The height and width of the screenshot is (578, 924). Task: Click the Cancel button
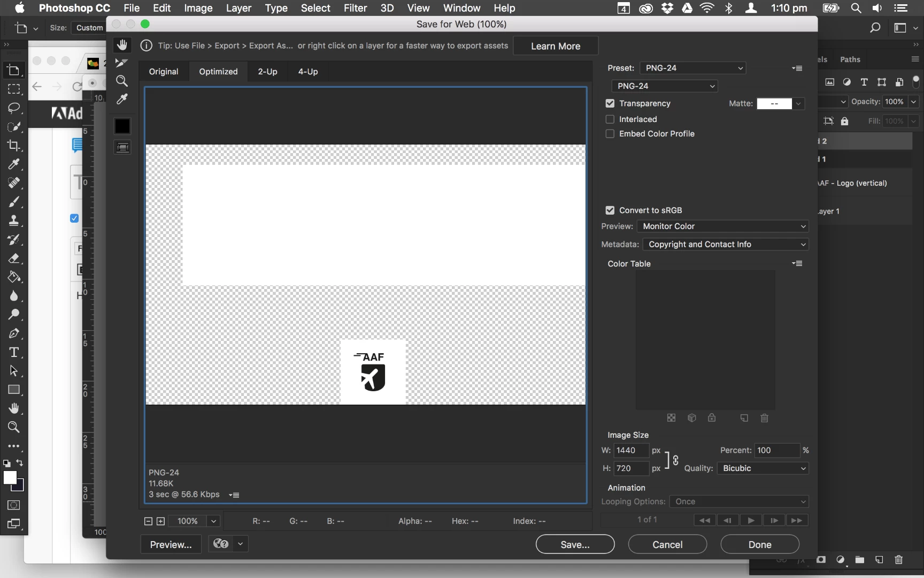pos(667,544)
